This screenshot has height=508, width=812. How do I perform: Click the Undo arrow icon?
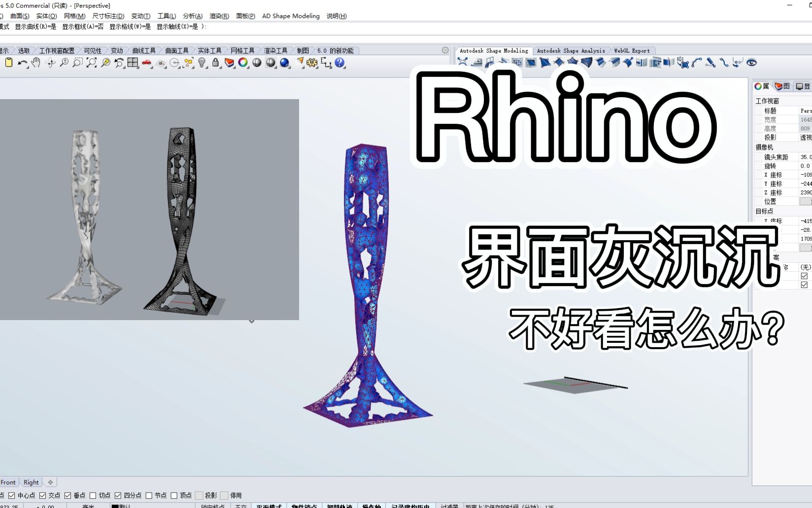[x=23, y=63]
